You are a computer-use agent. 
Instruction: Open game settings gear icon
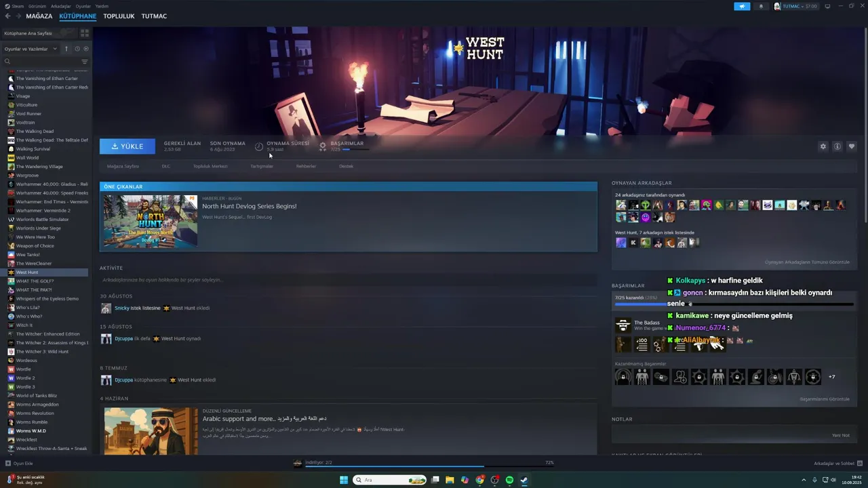tap(823, 146)
